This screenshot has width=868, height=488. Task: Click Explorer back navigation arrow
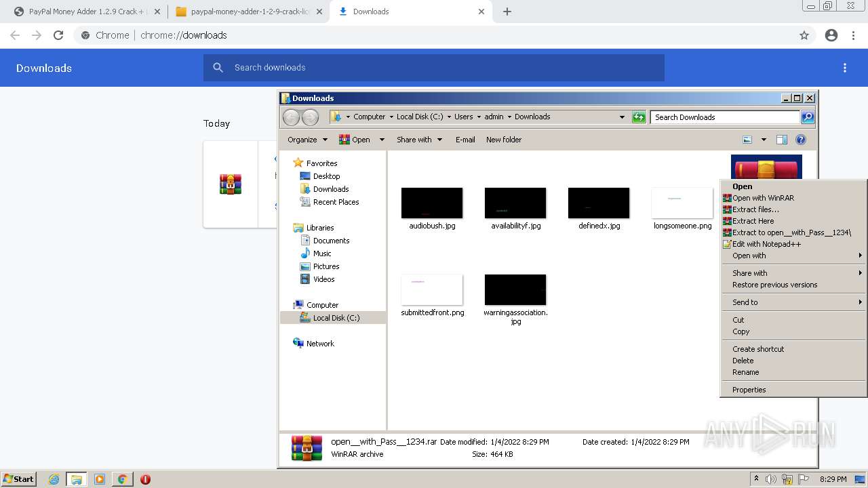pyautogui.click(x=291, y=117)
